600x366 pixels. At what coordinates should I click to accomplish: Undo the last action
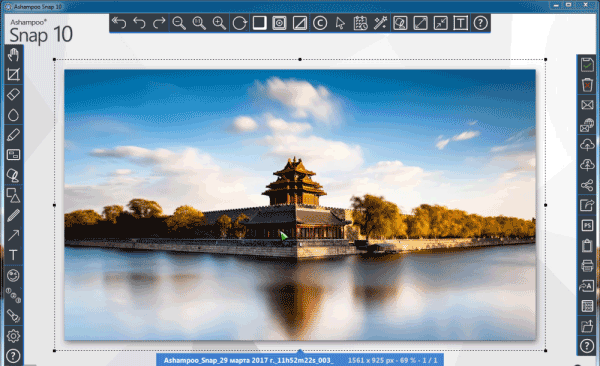tap(139, 23)
